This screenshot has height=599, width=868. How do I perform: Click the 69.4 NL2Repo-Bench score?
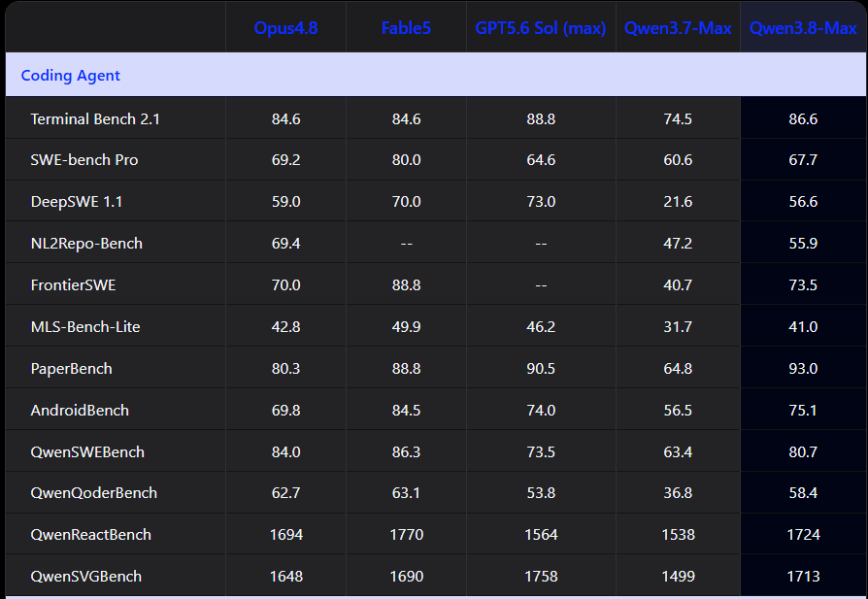point(285,244)
